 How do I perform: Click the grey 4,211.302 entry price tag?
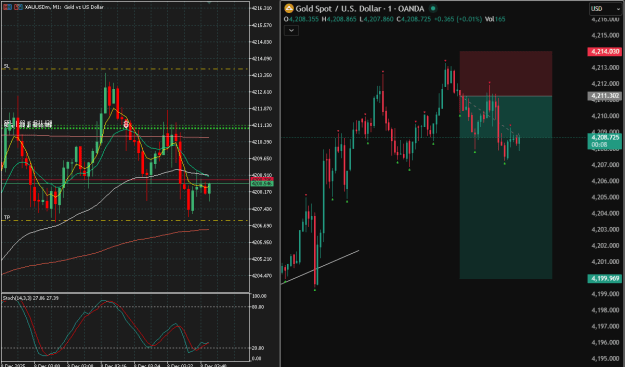point(605,96)
